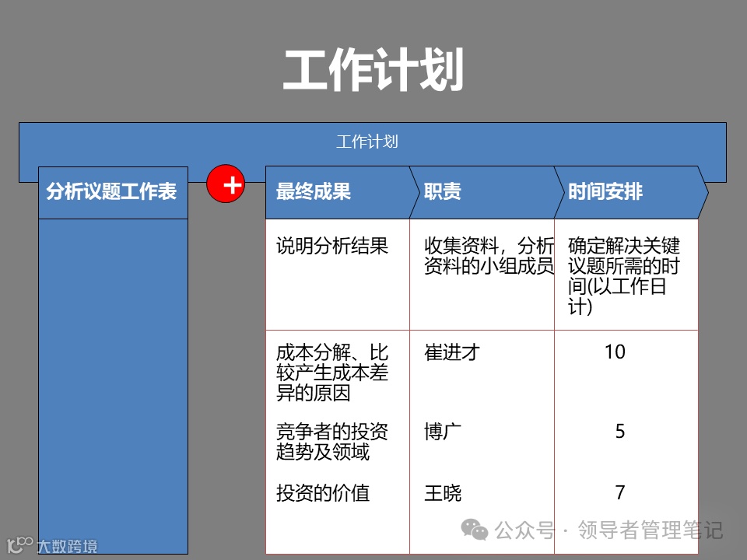Select the slide title 工作计划

373,69
